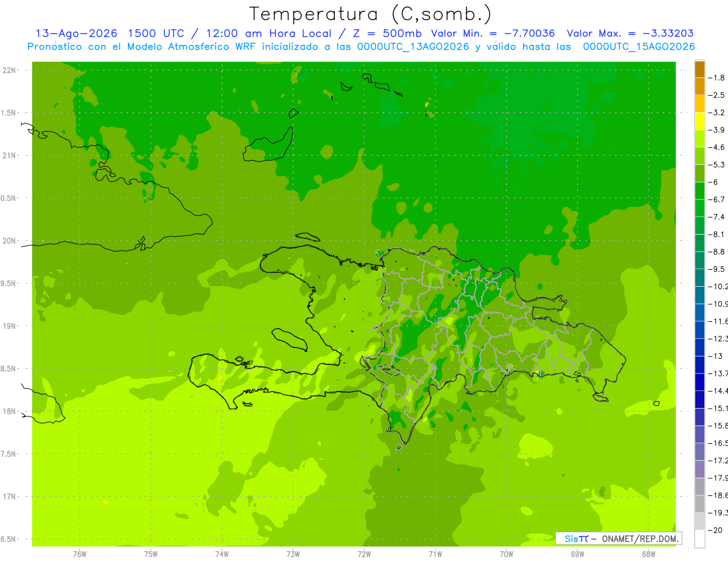
Task: Click the "Valor Max. = -3.33203" value
Action: click(x=630, y=33)
